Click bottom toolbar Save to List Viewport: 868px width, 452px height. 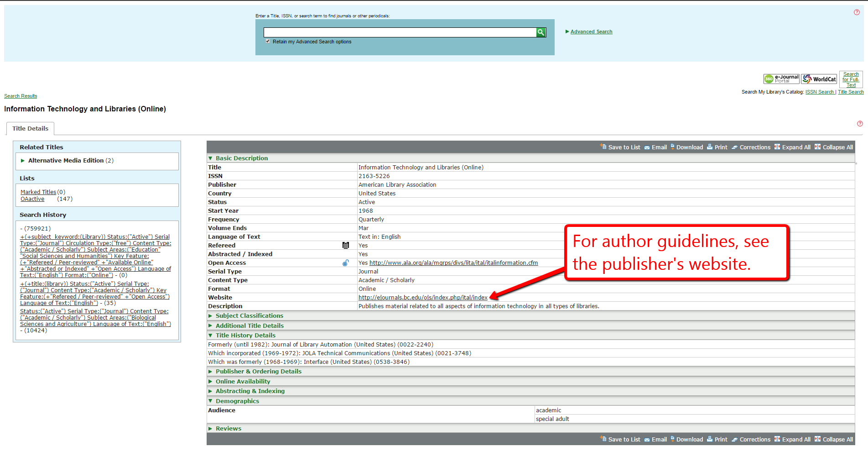coord(620,439)
